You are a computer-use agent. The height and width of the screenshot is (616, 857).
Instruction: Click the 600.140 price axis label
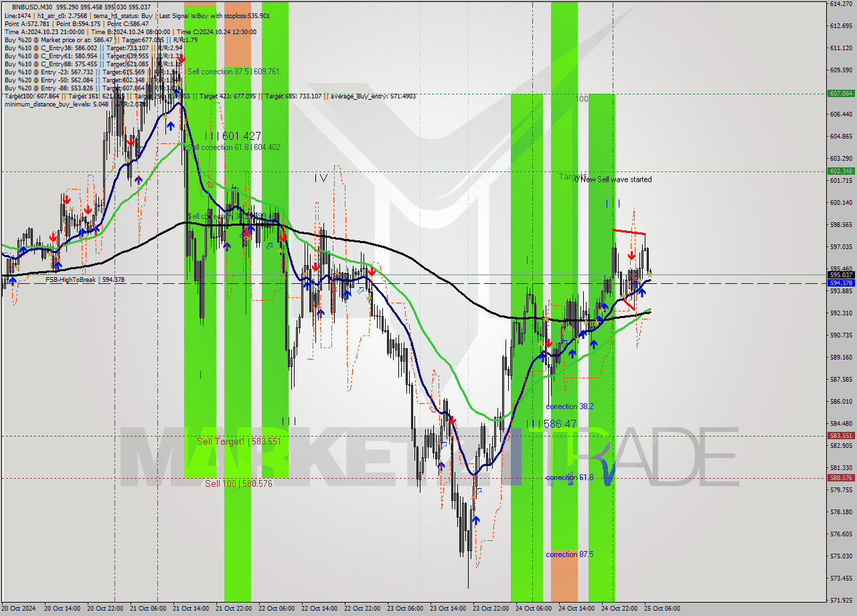tap(840, 203)
